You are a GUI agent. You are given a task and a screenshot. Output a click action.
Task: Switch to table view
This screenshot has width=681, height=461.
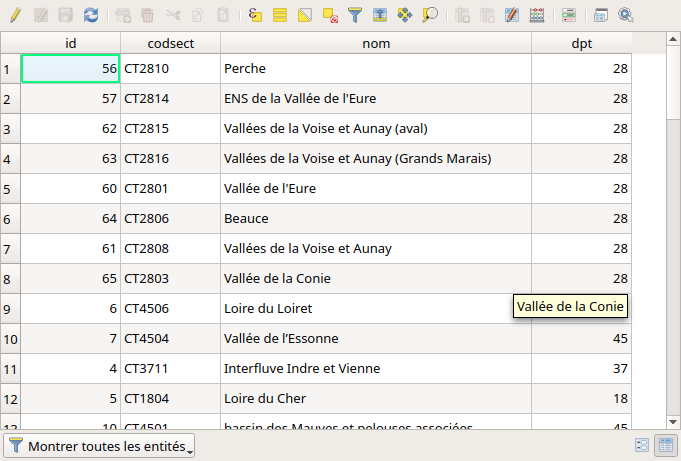(x=664, y=446)
